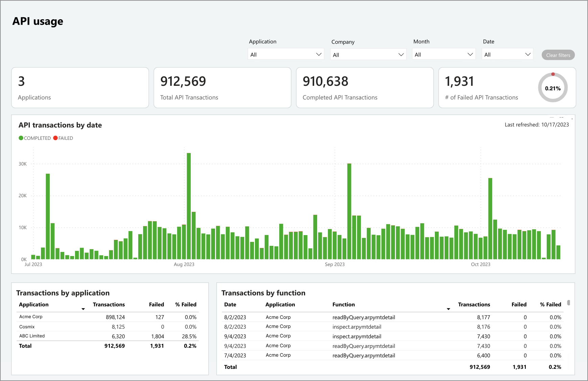Click the red FAILED legend marker
588x381 pixels.
55,138
